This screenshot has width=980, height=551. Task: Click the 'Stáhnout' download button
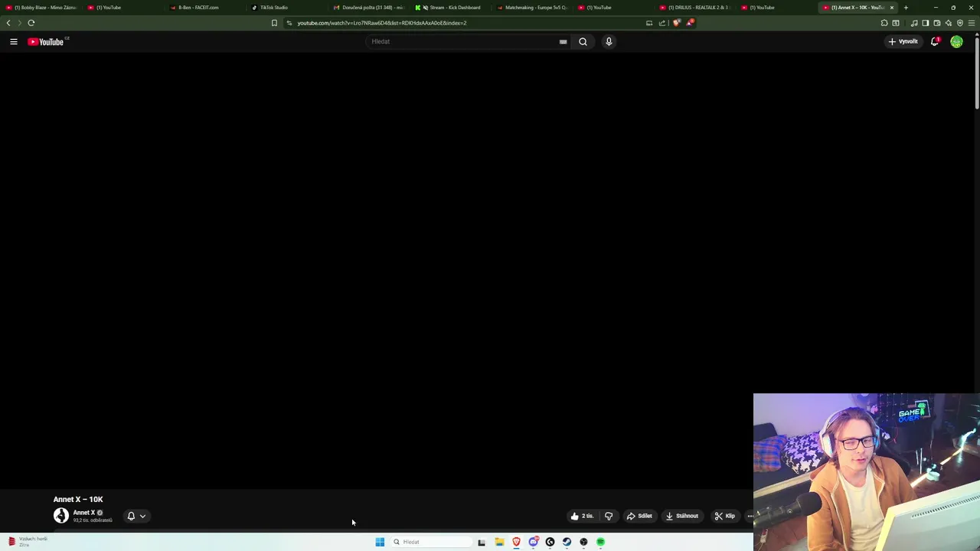pos(682,516)
